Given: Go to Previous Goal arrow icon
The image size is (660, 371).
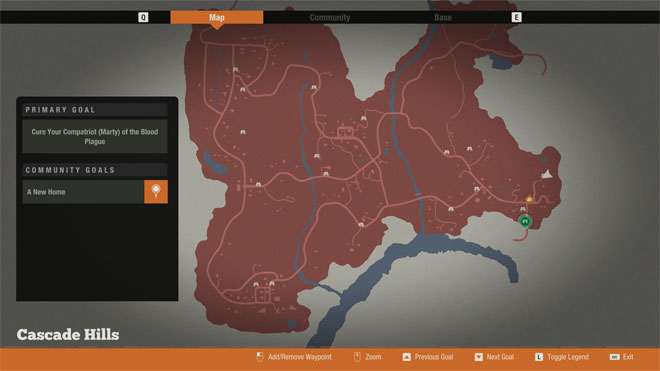Looking at the screenshot, I should coord(406,357).
